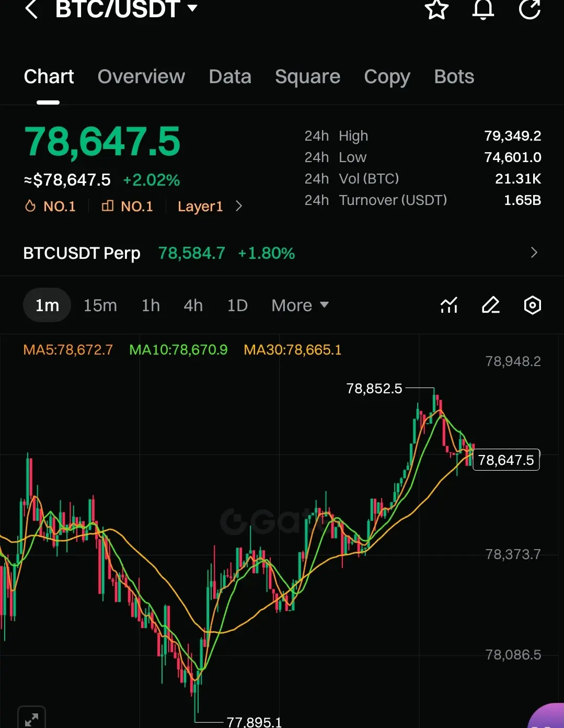Image resolution: width=564 pixels, height=728 pixels.
Task: Open chart indicators icon
Action: [449, 305]
